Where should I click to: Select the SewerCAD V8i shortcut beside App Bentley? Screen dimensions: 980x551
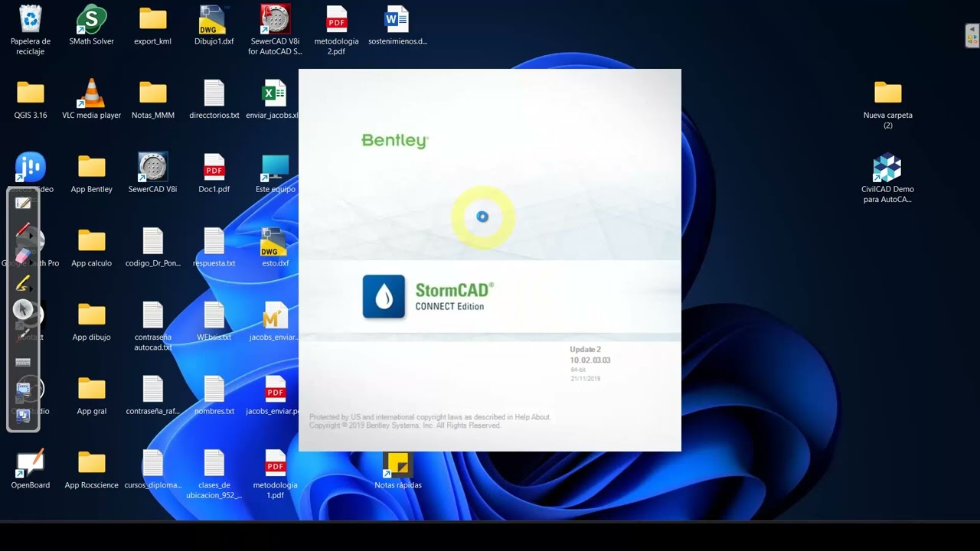153,174
